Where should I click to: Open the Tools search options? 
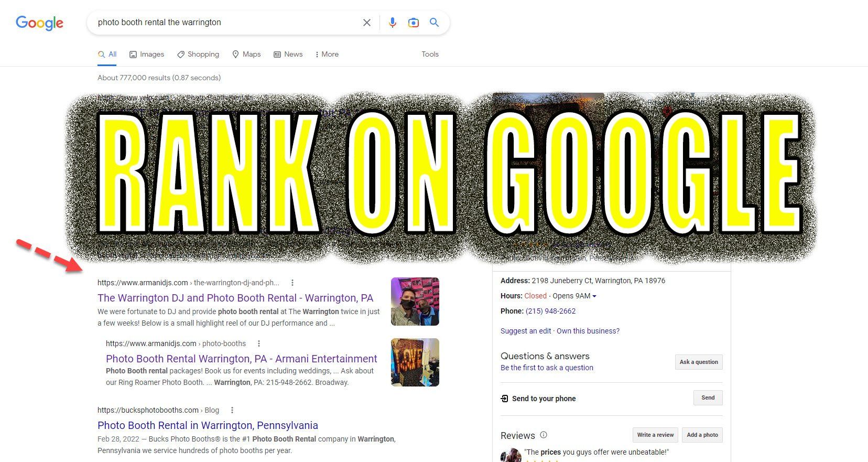click(x=430, y=54)
